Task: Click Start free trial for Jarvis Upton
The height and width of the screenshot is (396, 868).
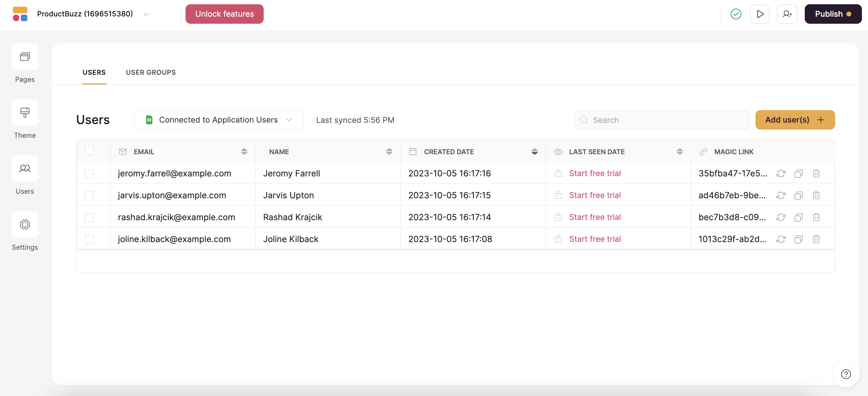Action: (x=595, y=196)
